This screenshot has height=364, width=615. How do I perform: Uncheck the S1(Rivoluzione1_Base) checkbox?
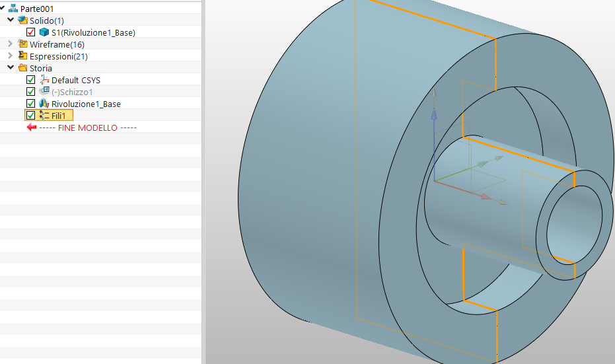coord(31,32)
